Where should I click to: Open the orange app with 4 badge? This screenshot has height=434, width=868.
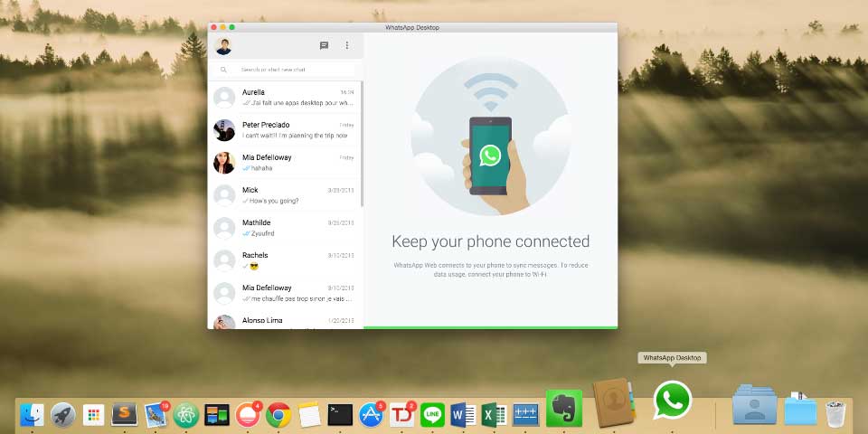tap(248, 414)
